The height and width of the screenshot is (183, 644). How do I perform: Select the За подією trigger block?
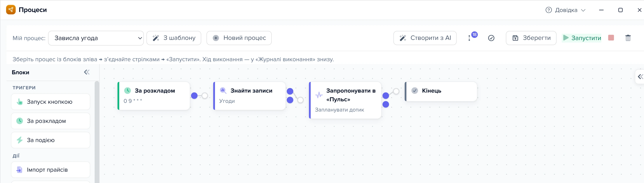[x=50, y=140]
